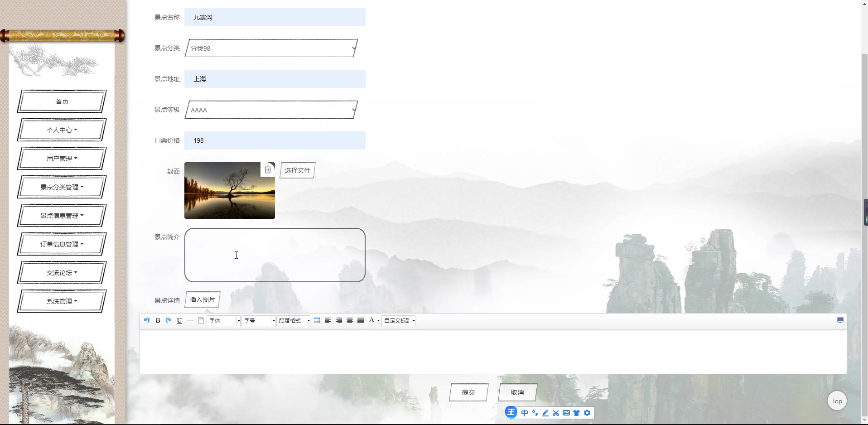Open the IME soft keyboard icon
The image size is (868, 425).
[x=566, y=413]
